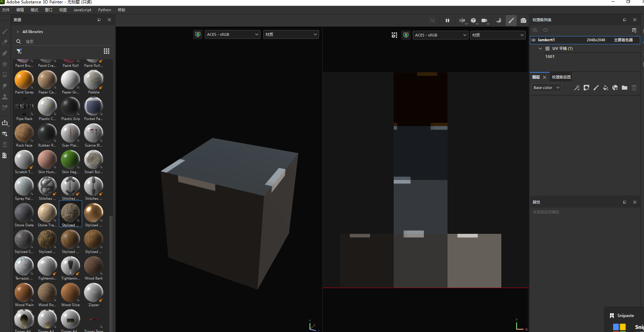The height and width of the screenshot is (332, 644).
Task: Switch to the 纹理集设置 tab
Action: click(561, 77)
